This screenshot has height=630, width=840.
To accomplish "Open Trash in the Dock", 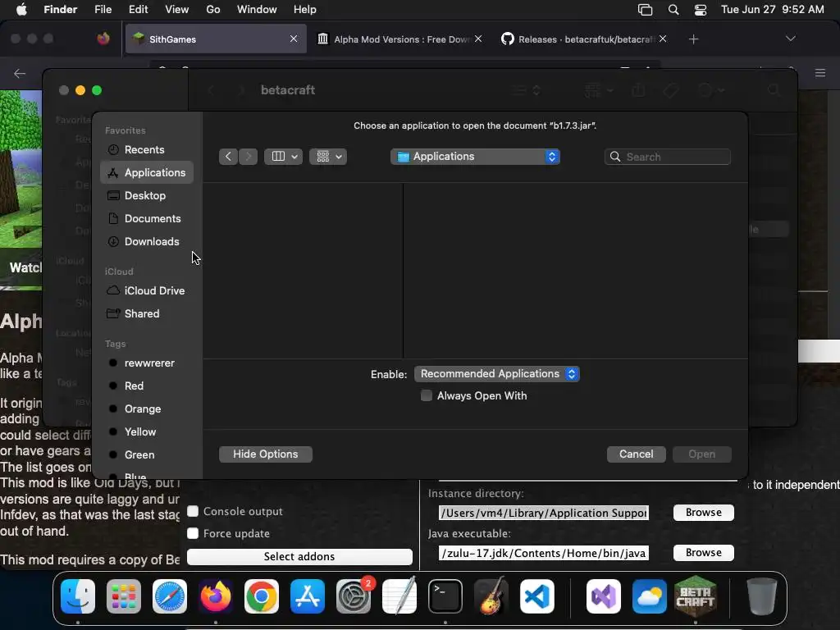I will [x=762, y=596].
